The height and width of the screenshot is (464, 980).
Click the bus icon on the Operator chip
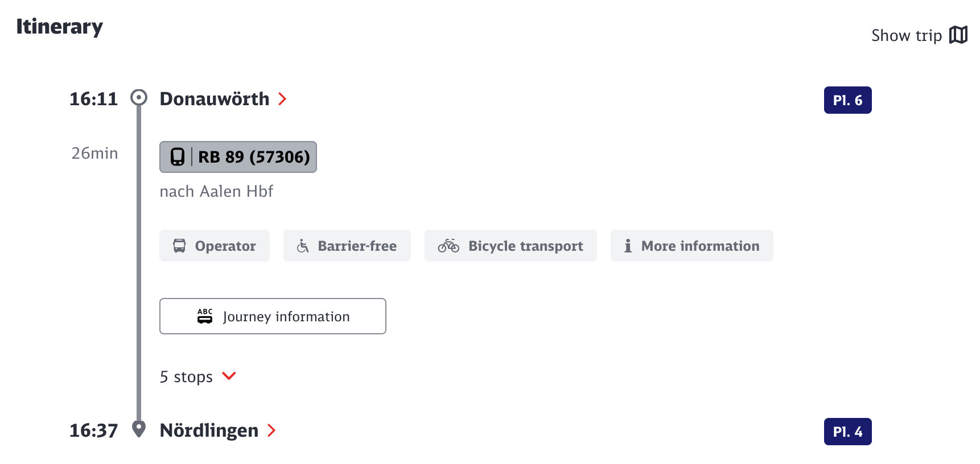(x=179, y=246)
